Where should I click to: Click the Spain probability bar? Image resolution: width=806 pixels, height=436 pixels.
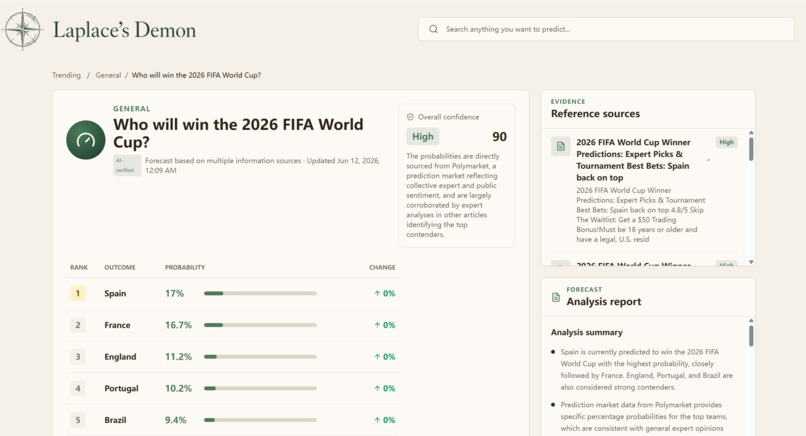click(261, 294)
